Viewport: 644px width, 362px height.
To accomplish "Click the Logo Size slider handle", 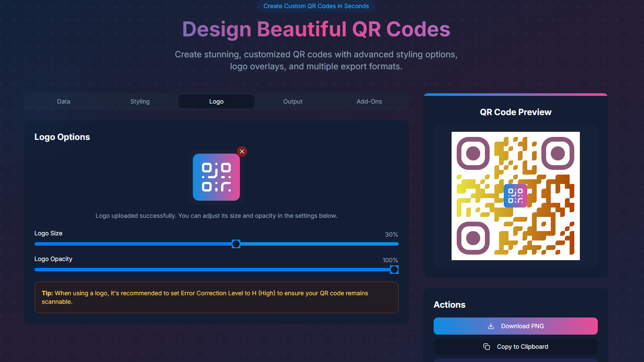I will (x=236, y=244).
